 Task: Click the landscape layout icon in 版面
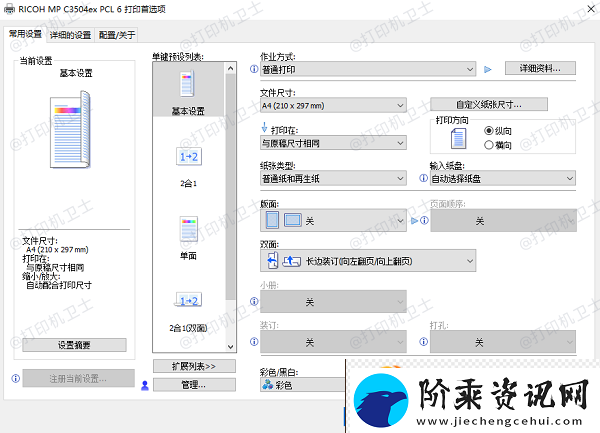point(292,220)
